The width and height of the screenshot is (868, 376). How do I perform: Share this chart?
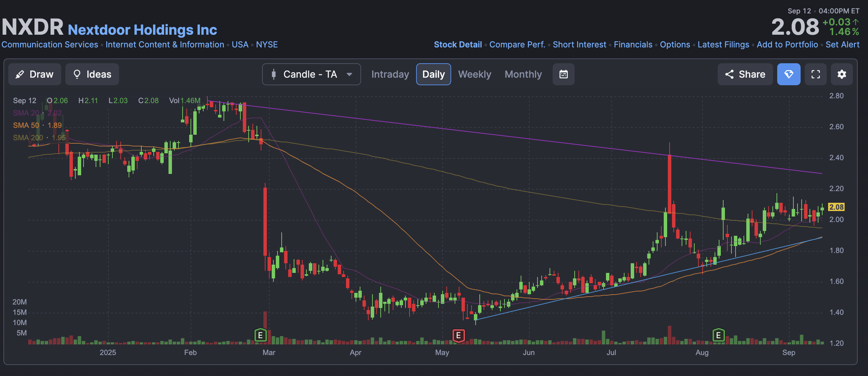(745, 74)
